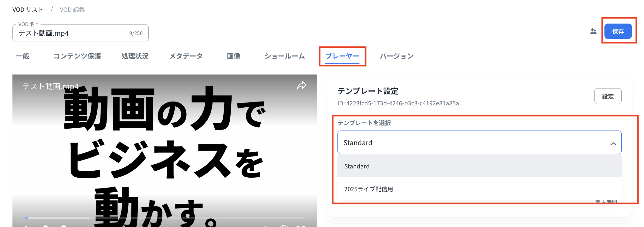
Task: Open the user access icon beside 保存
Action: click(x=593, y=32)
